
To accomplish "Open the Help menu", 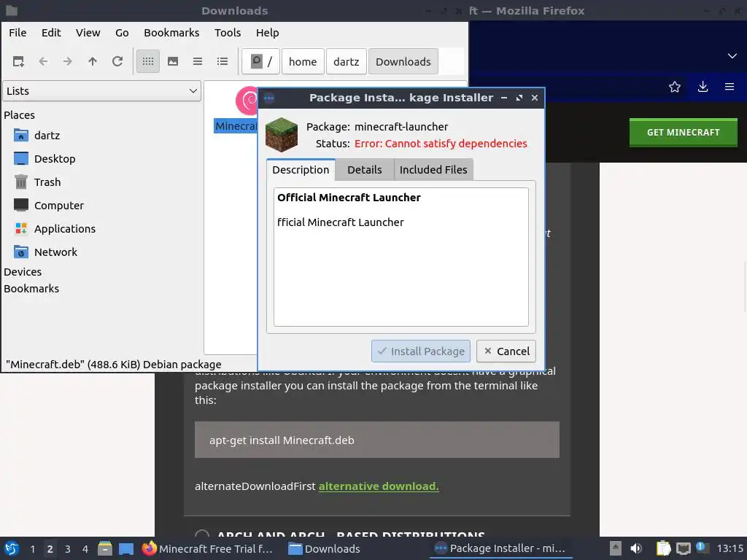I will pos(267,33).
